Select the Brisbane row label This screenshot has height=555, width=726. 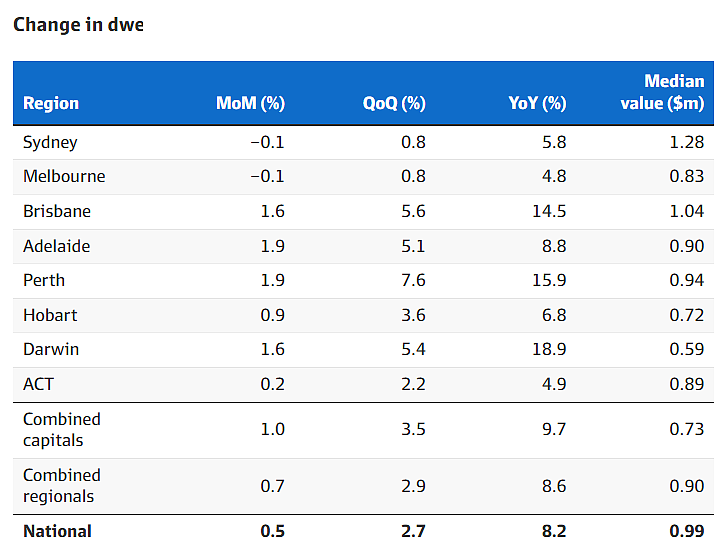click(x=57, y=211)
